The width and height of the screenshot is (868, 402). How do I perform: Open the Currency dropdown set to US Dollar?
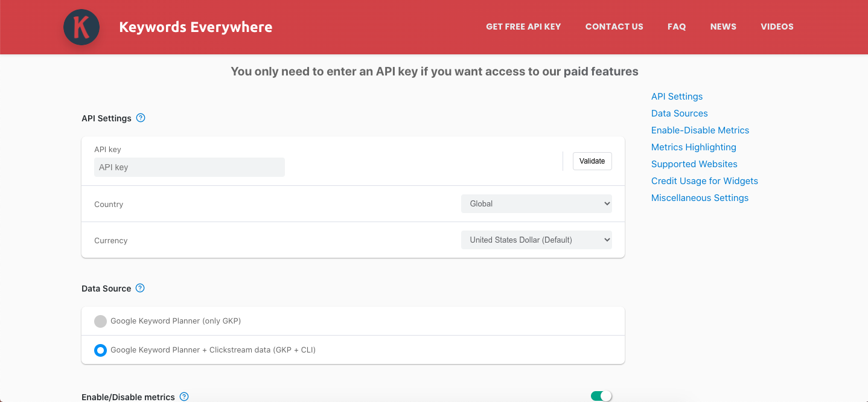point(537,240)
